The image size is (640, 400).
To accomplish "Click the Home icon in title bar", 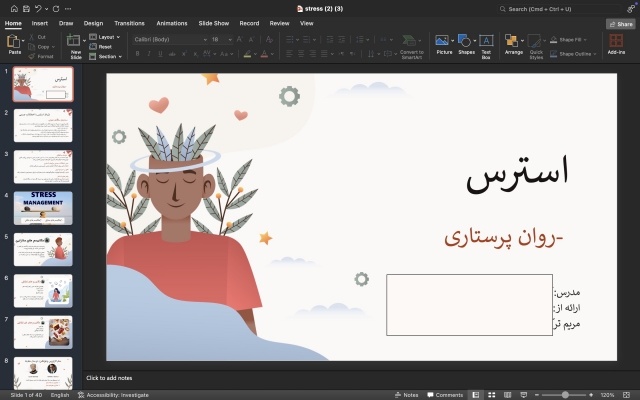I will 14,9.
